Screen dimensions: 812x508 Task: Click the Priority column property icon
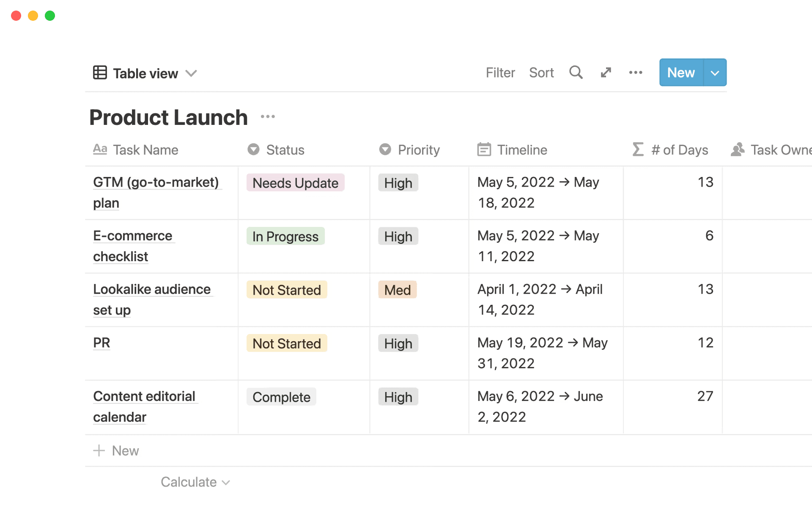[385, 149]
